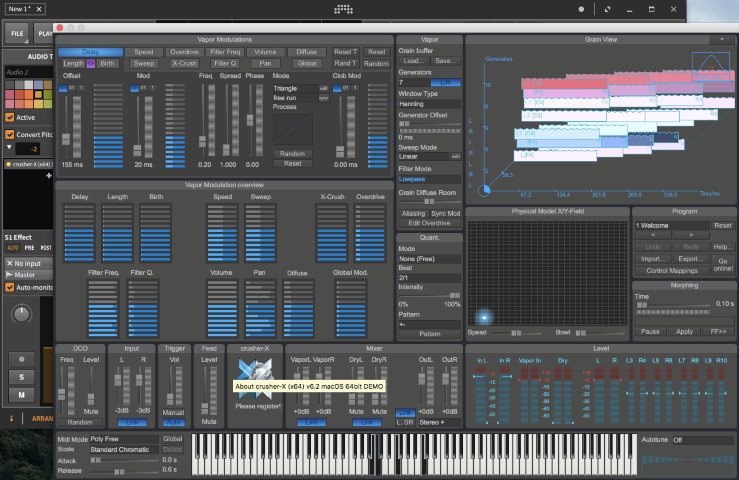Image resolution: width=739 pixels, height=480 pixels.
Task: Select the Filter Freq modulation tab
Action: pyautogui.click(x=225, y=52)
